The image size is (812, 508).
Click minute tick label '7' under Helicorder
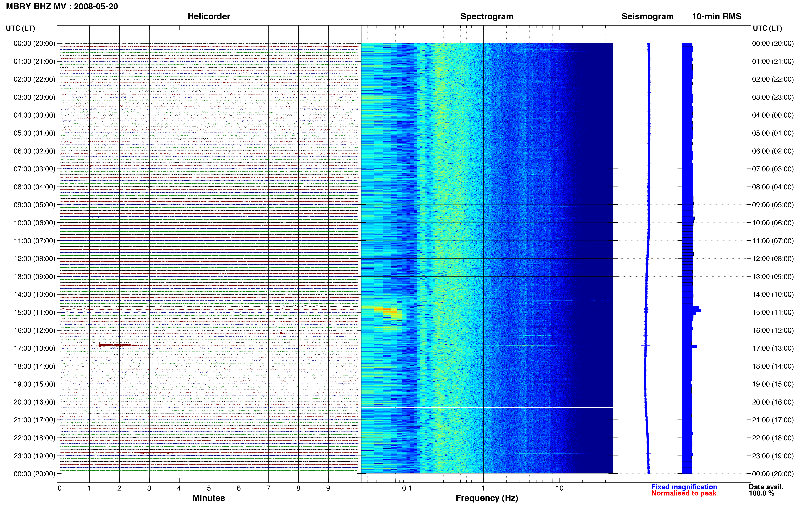[269, 488]
